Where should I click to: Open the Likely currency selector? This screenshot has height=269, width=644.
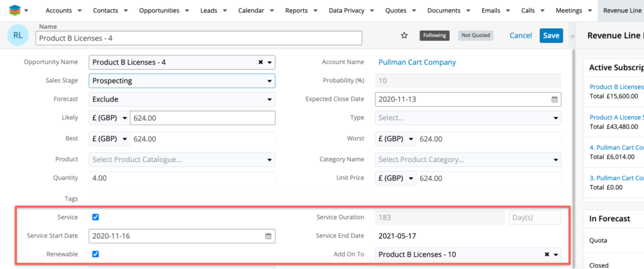click(109, 118)
